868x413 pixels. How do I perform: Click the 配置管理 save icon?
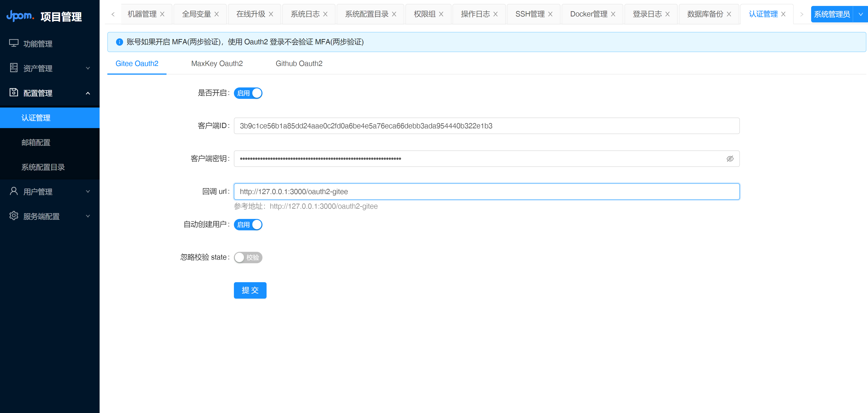[13, 93]
